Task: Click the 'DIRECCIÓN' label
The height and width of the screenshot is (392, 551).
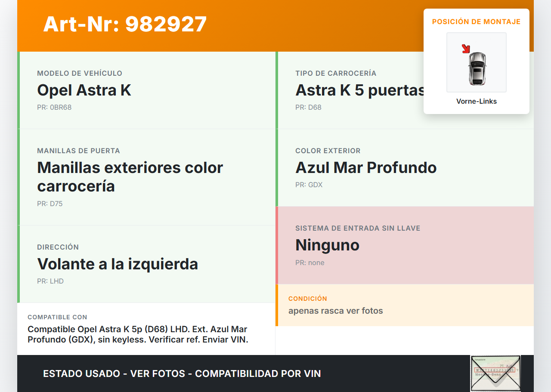Action: coord(58,247)
